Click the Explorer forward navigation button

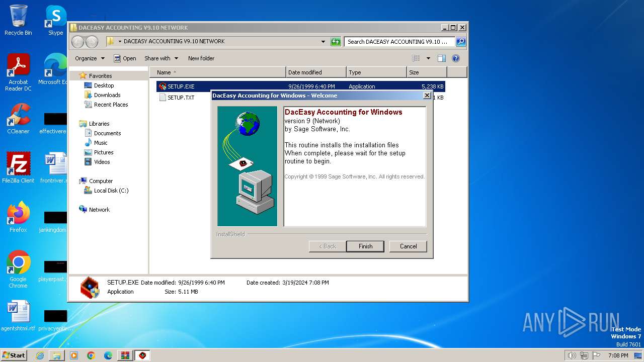click(x=92, y=42)
